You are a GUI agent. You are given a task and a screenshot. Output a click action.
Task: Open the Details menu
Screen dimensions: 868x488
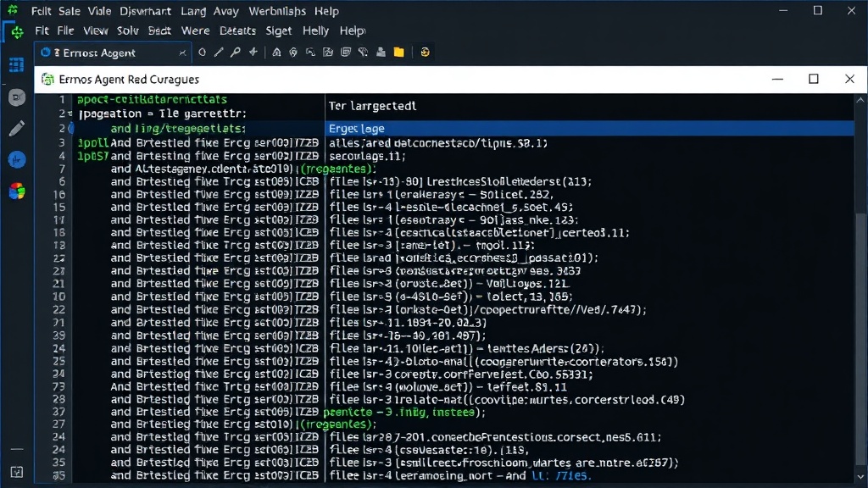pyautogui.click(x=237, y=30)
